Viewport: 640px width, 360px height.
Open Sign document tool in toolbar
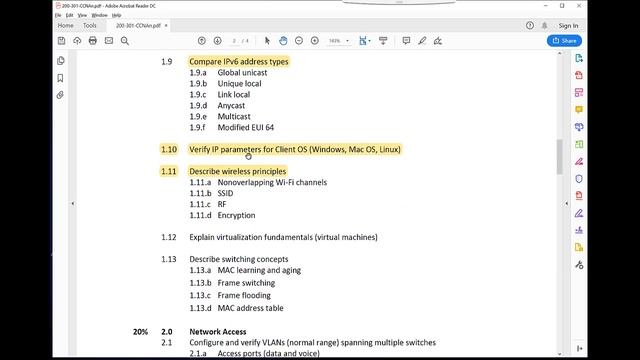tap(438, 41)
